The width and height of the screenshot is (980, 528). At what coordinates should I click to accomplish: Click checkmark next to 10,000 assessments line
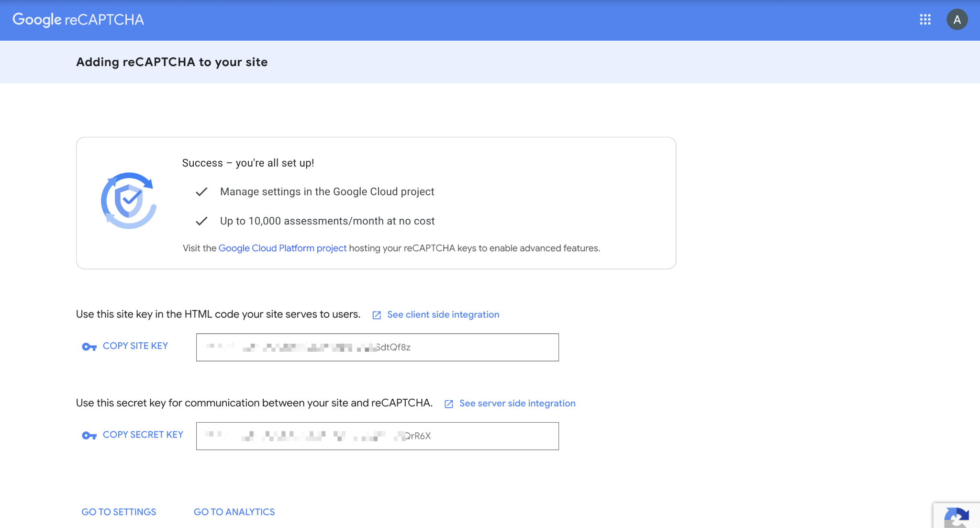[x=201, y=221]
